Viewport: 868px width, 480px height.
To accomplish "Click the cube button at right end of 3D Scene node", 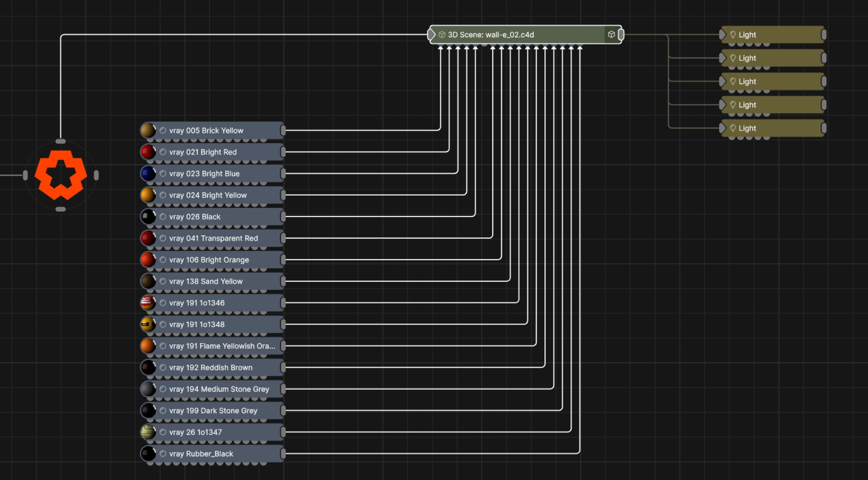I will click(611, 35).
